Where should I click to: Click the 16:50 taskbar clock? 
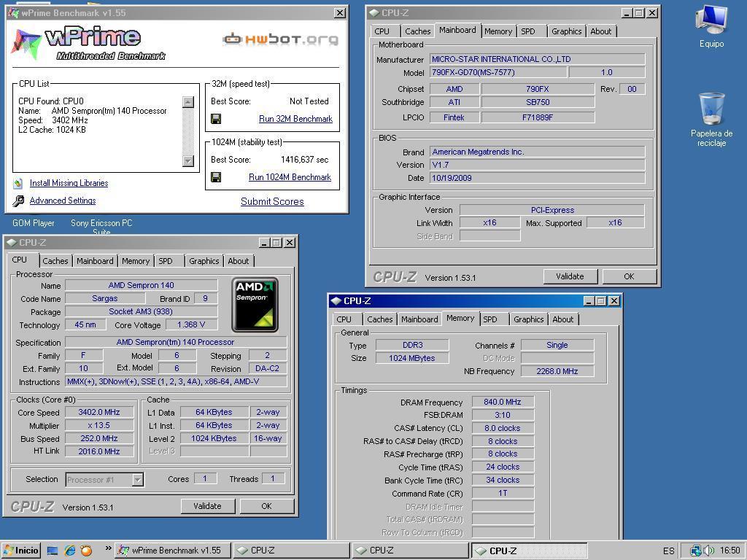(x=729, y=551)
